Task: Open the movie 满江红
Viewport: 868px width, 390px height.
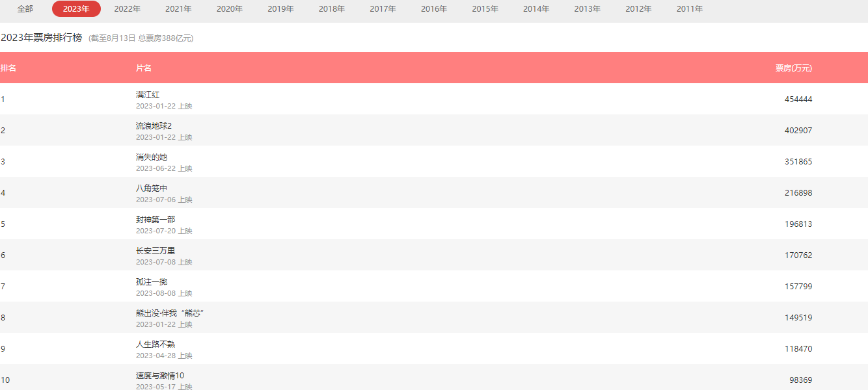Action: tap(148, 95)
